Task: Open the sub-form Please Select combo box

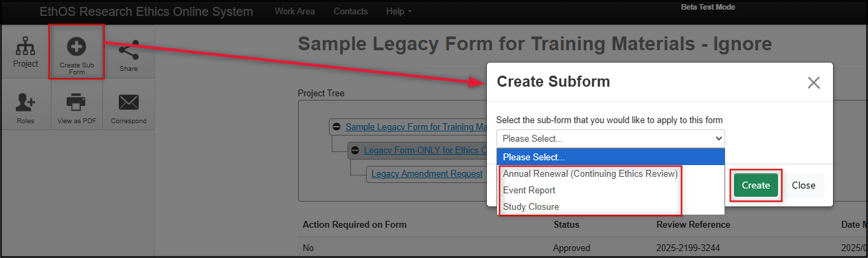Action: pos(610,138)
